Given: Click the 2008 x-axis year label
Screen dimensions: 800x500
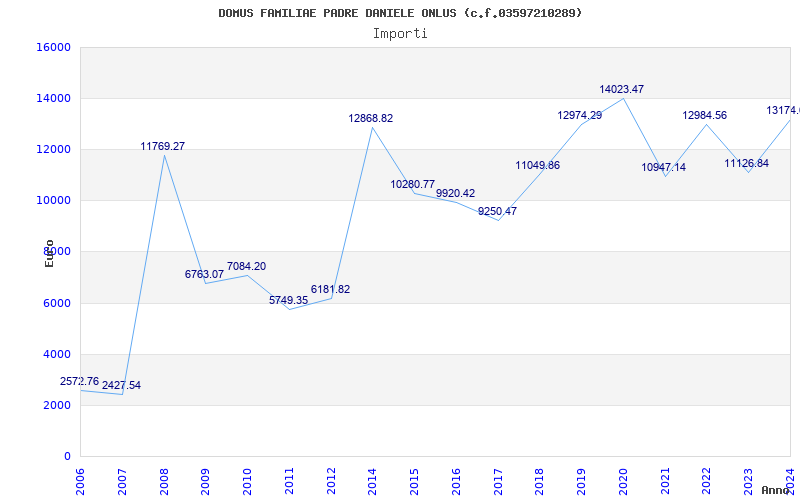Looking at the screenshot, I should [164, 479].
